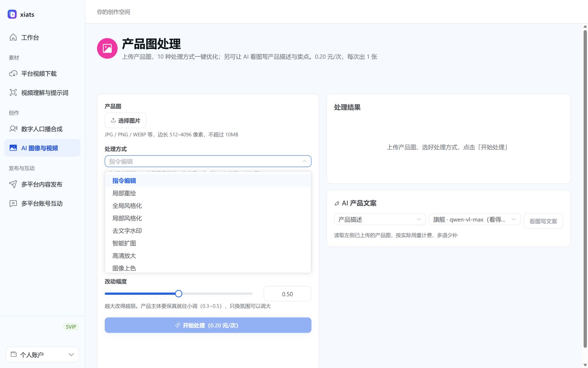Screen dimensions: 588x368
Task: Click the 选择图片 upload button
Action: coord(125,120)
